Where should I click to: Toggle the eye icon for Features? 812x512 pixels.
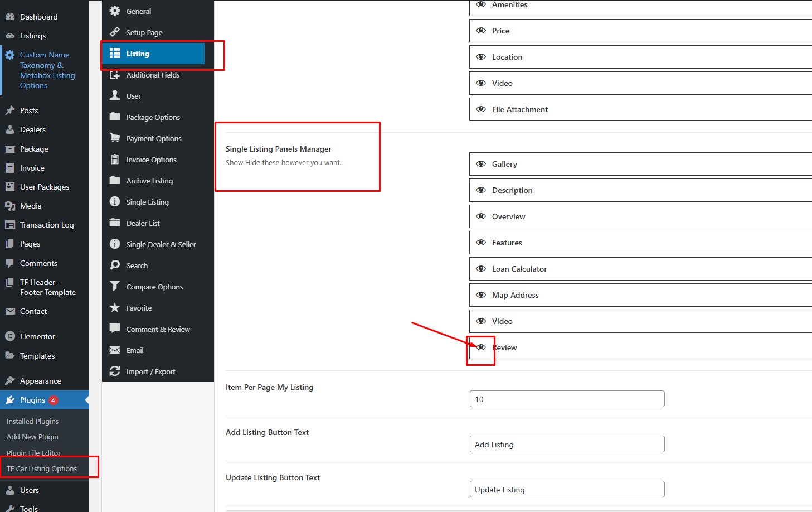click(x=481, y=243)
